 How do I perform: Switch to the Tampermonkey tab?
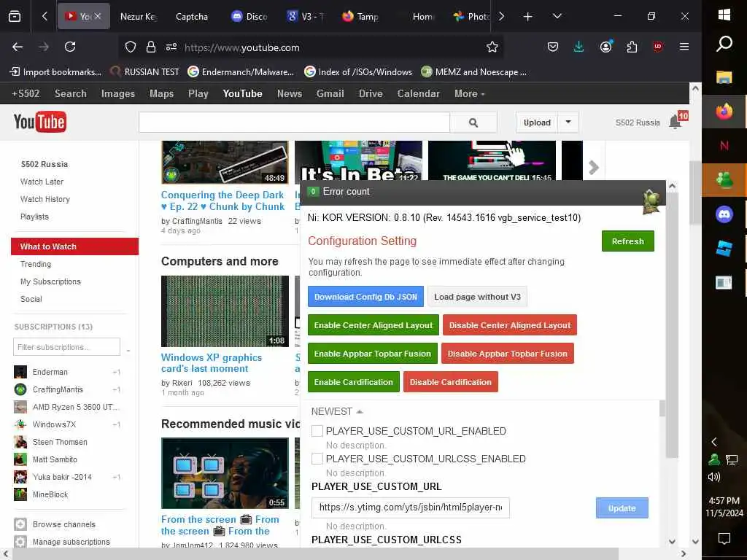point(360,17)
